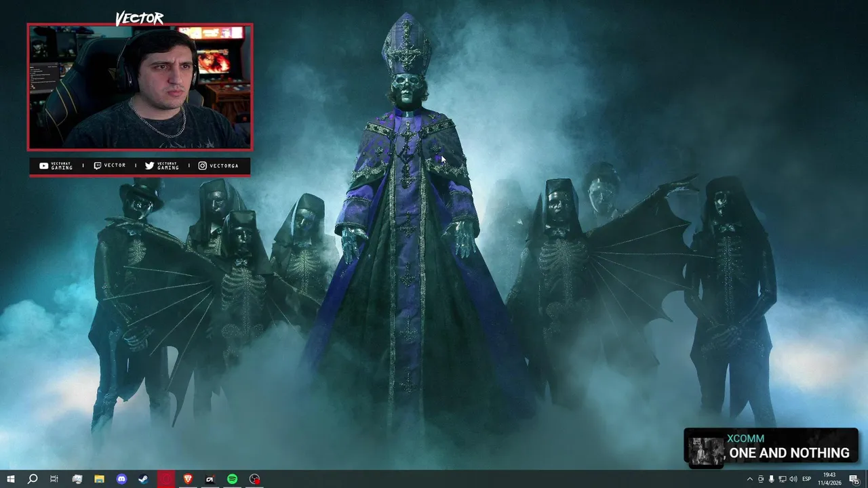Open Brave browser from the taskbar
The height and width of the screenshot is (488, 868).
(x=188, y=479)
